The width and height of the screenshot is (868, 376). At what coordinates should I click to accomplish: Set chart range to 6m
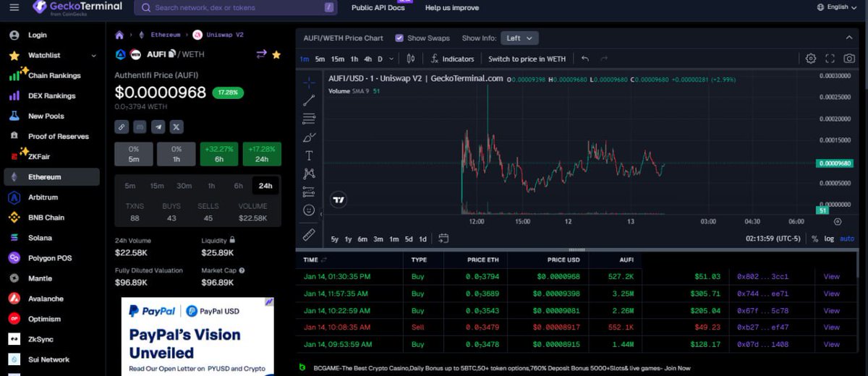pos(362,239)
